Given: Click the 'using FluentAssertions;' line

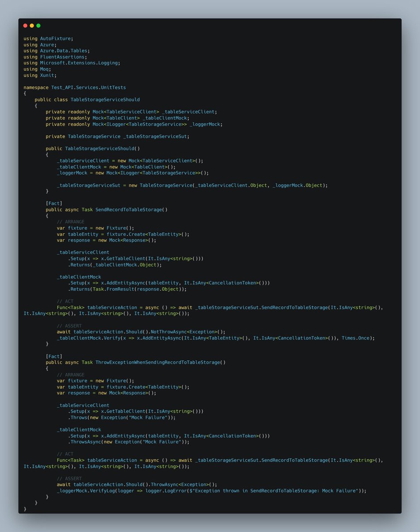Looking at the screenshot, I should 55,57.
